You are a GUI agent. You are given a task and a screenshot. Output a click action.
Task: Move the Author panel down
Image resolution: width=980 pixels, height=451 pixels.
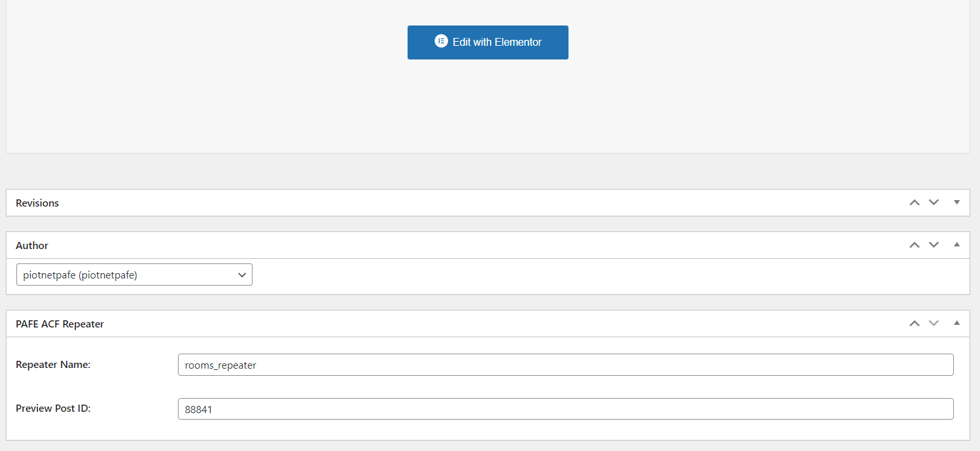934,245
